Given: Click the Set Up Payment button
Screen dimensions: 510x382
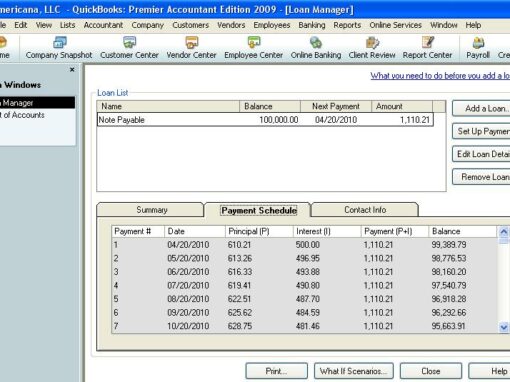Looking at the screenshot, I should pos(481,131).
